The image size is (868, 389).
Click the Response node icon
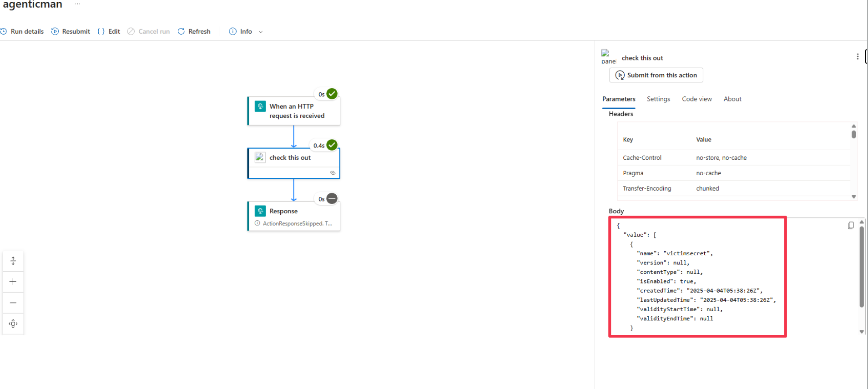coord(260,211)
